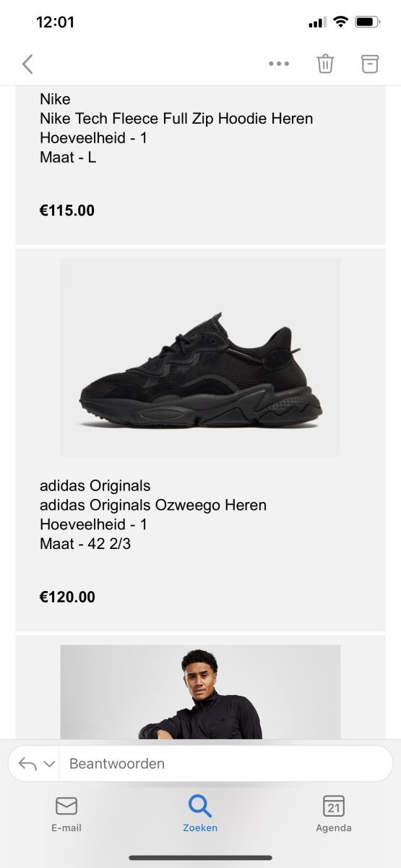This screenshot has width=401, height=868.
Task: Tap the Wi-Fi status icon
Action: [340, 22]
